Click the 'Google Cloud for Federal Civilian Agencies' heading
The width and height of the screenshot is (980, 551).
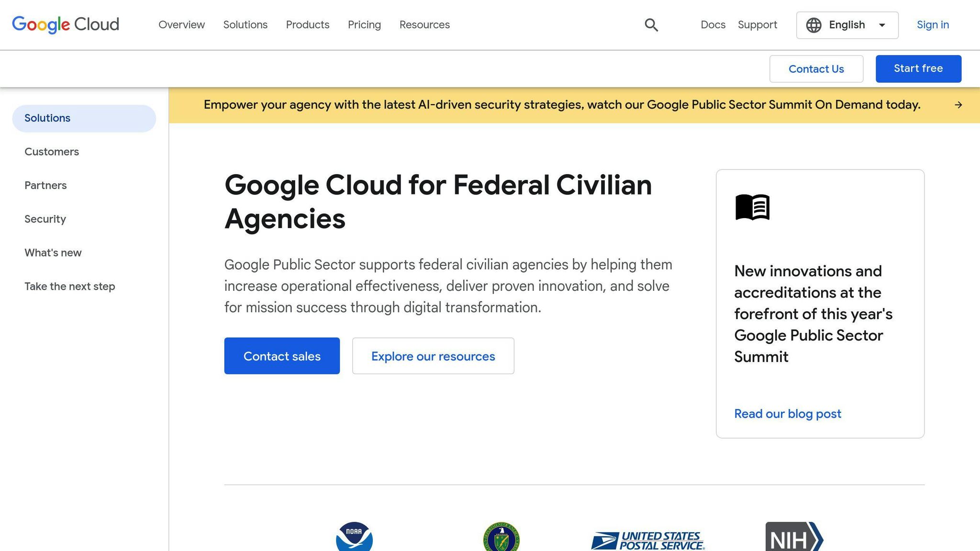tap(438, 202)
